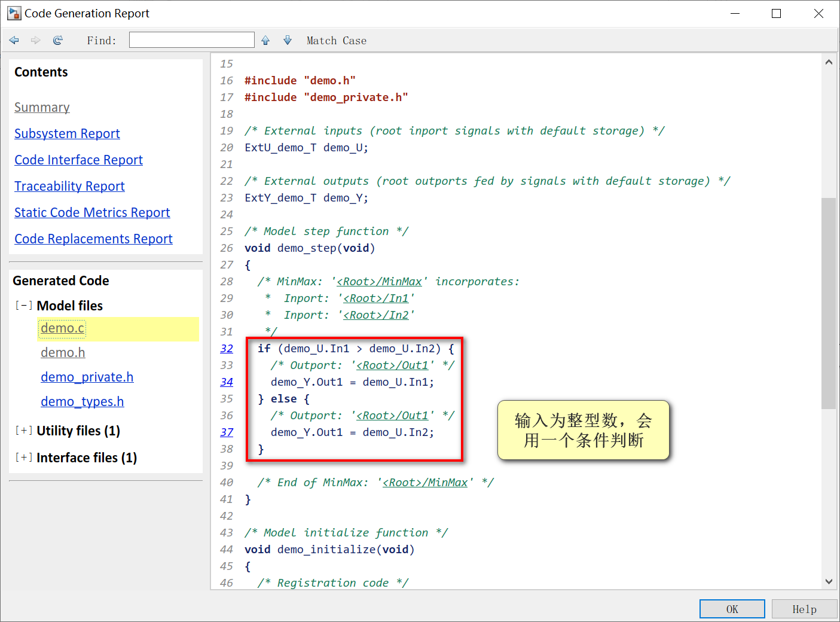Screen dimensions: 840x622
Task: Follow <Root>/In1 link on line 29
Action: pyautogui.click(x=376, y=298)
